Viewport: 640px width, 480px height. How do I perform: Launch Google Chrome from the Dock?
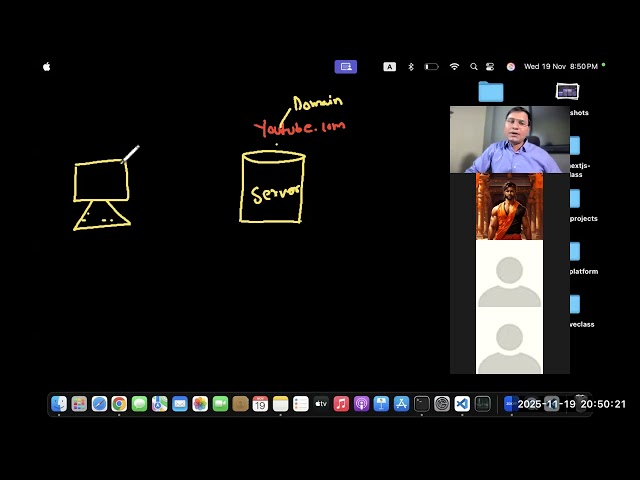point(119,404)
